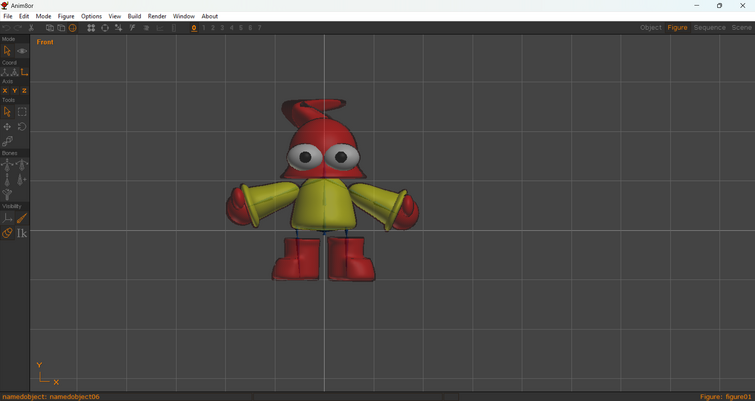This screenshot has height=401, width=755.
Task: Select Edit mode arrow under Mode
Action: click(x=7, y=51)
